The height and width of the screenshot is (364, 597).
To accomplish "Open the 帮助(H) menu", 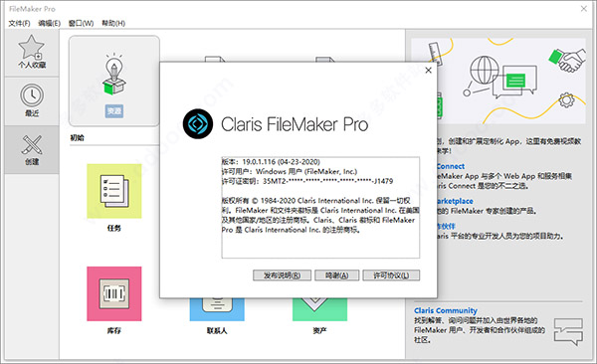I will [x=113, y=23].
